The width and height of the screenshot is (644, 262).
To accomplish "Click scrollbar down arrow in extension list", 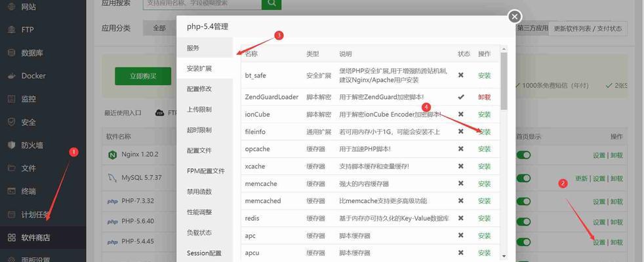I will pyautogui.click(x=504, y=256).
